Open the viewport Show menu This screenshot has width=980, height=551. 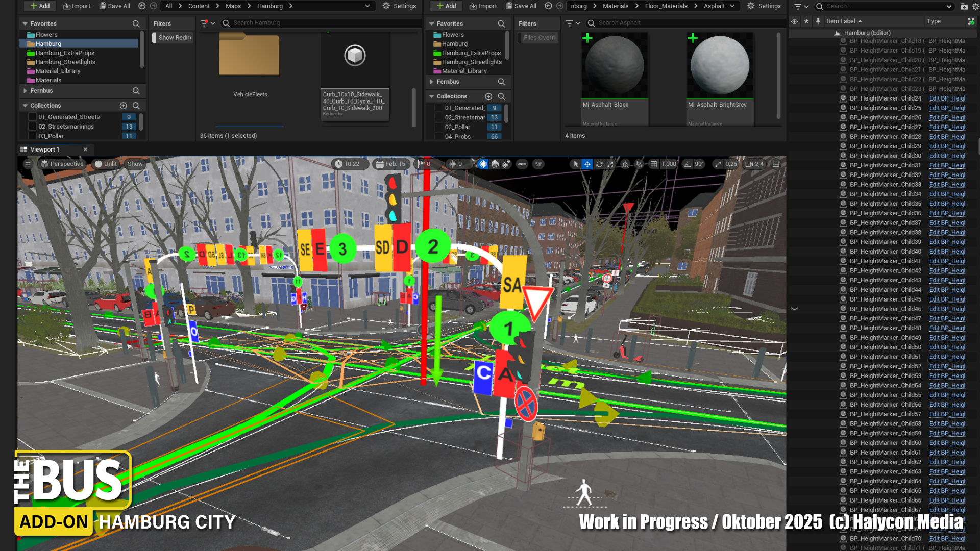click(x=135, y=164)
